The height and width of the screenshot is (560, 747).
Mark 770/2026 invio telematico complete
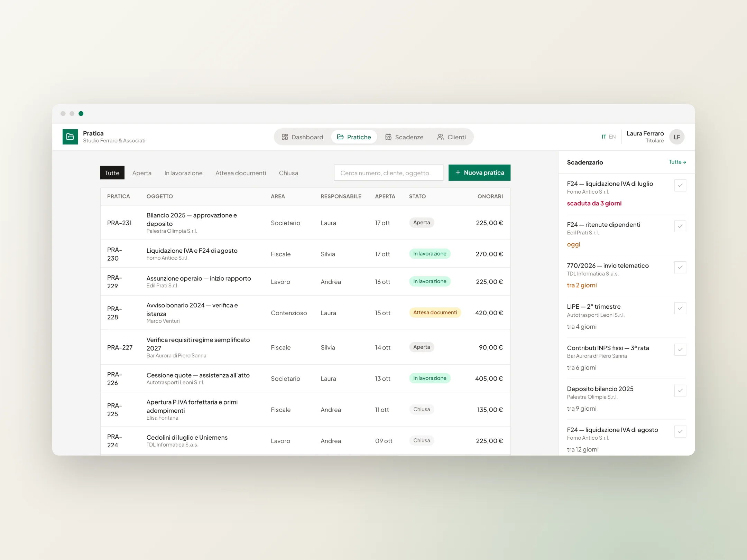pyautogui.click(x=680, y=267)
